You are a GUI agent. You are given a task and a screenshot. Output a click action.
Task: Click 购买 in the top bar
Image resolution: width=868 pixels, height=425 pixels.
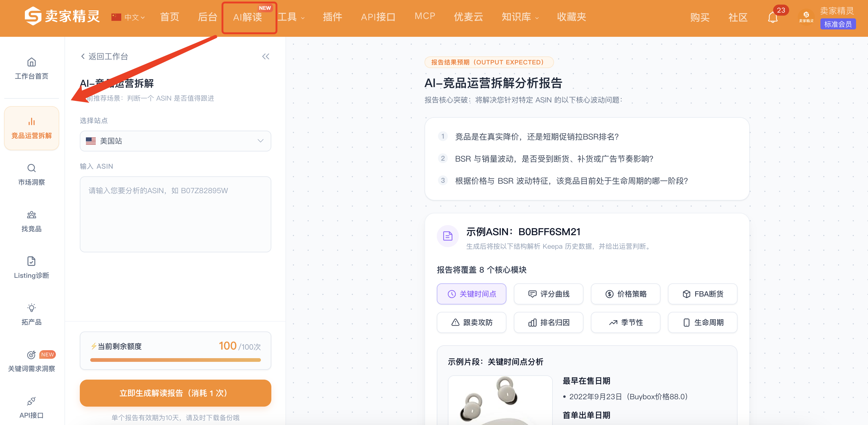pyautogui.click(x=700, y=17)
